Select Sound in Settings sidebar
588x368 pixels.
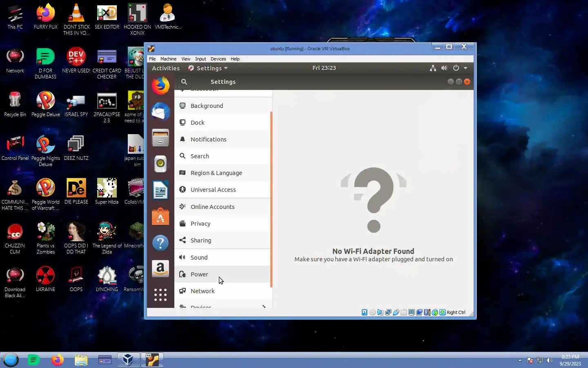223,257
